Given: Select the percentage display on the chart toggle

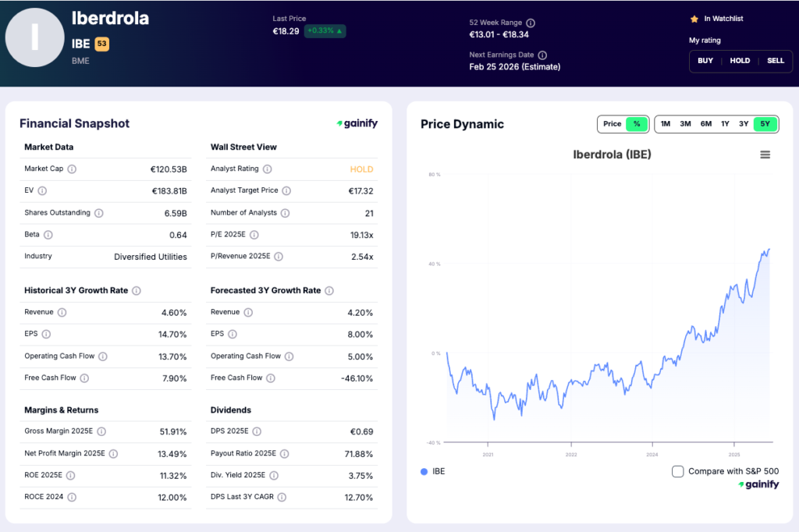Looking at the screenshot, I should [x=637, y=123].
